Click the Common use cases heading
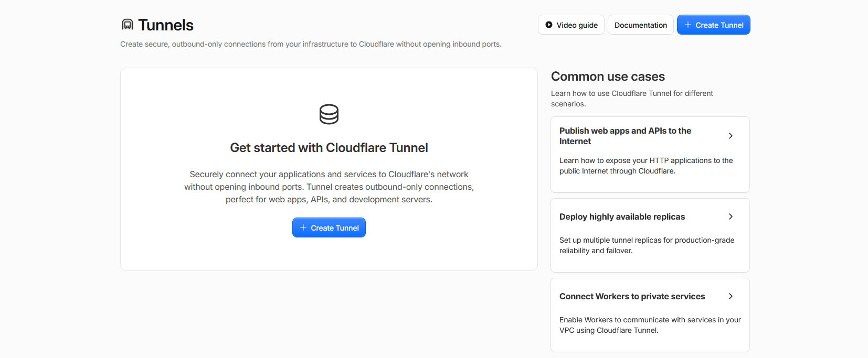Image resolution: width=868 pixels, height=358 pixels. click(x=608, y=77)
